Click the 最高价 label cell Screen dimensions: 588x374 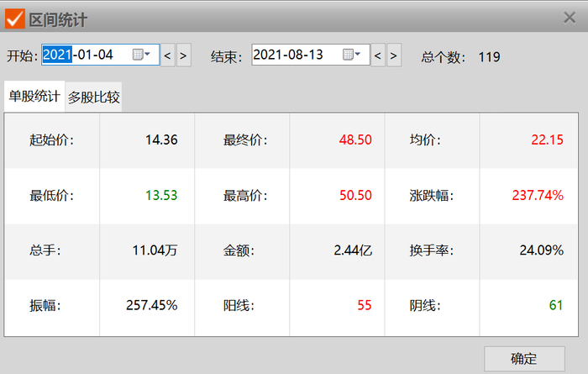[x=242, y=196]
